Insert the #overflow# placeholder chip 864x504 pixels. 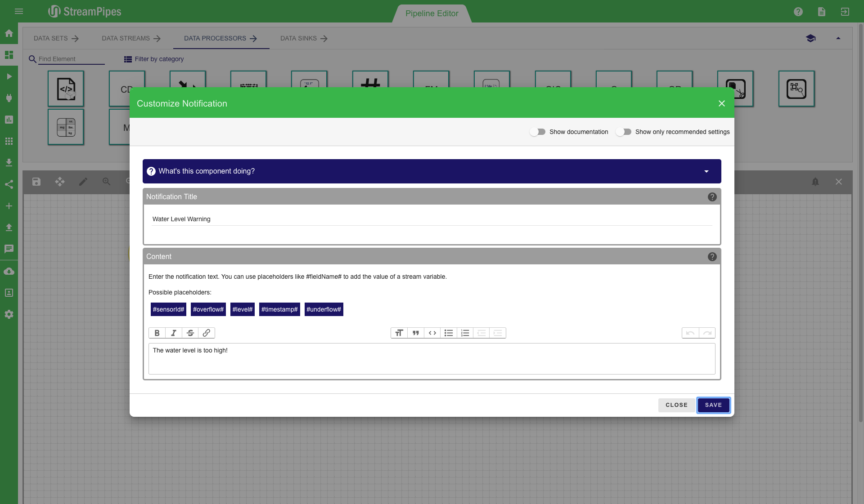[x=208, y=309]
